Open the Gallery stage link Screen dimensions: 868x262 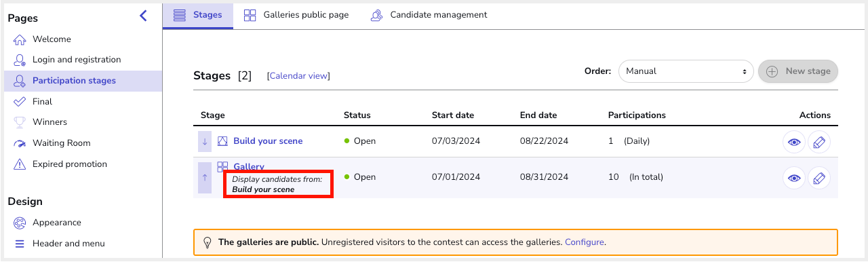(x=249, y=167)
